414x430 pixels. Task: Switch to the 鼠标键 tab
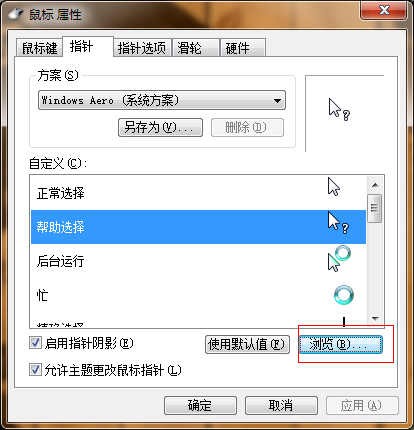[39, 48]
